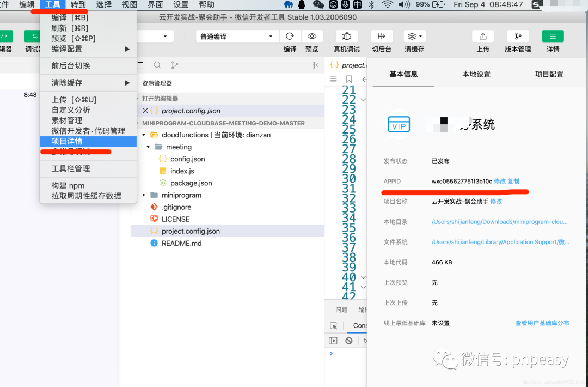The image size is (588, 387).
Task: Open the file system path link
Action: pos(500,242)
